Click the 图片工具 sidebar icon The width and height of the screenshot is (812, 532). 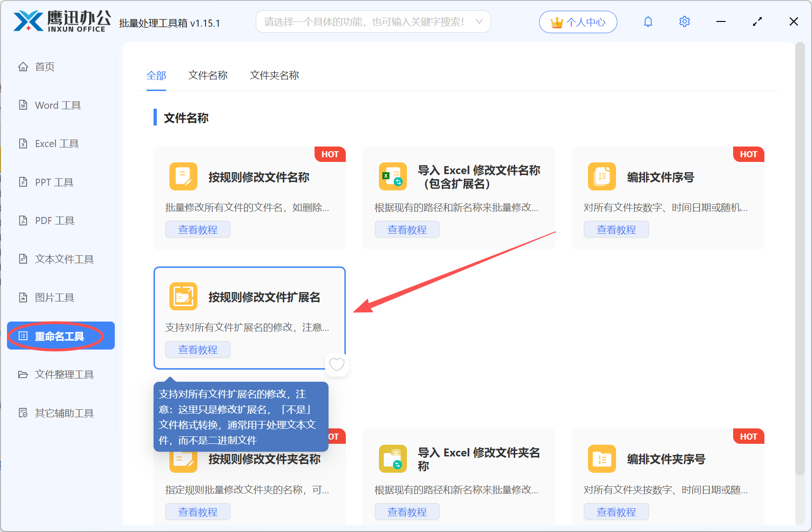pos(23,297)
